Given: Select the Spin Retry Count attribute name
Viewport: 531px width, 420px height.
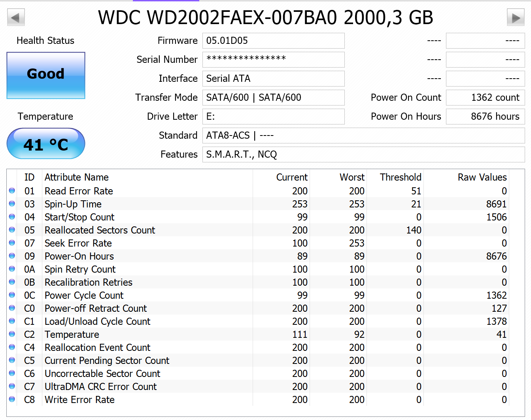Looking at the screenshot, I should click(80, 269).
